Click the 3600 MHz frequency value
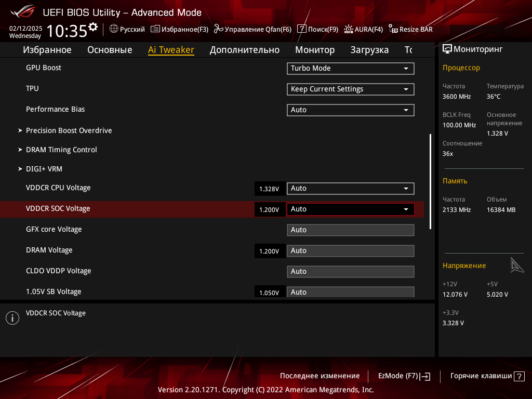 [456, 97]
